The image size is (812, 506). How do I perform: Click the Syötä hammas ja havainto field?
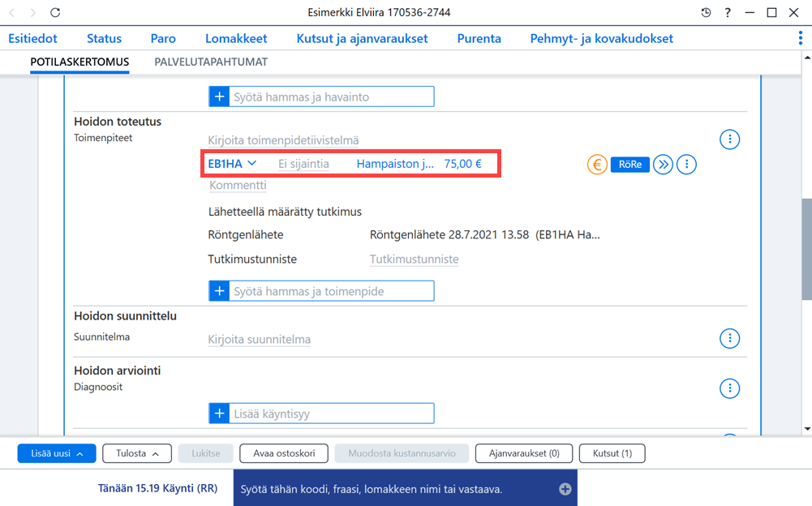click(332, 96)
